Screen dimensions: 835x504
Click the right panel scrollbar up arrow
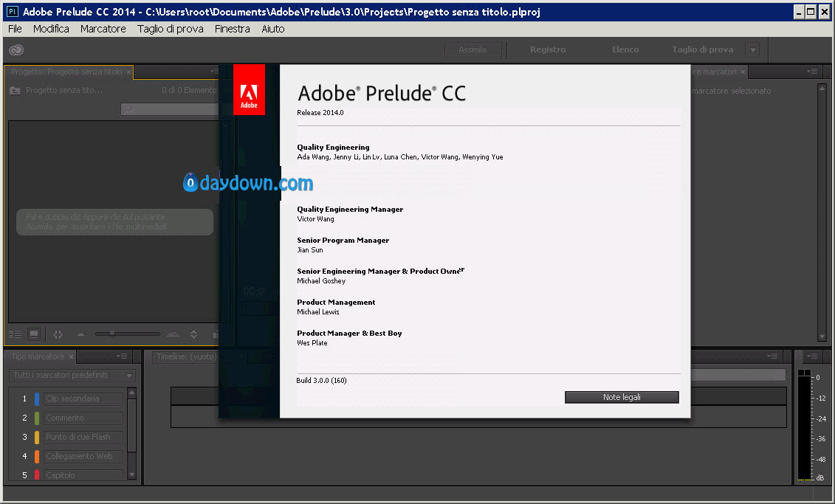pyautogui.click(x=822, y=88)
